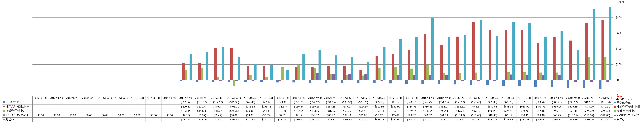This screenshot has height=122, width=644.
Task: Select the $195.04 bond issuance cell
Action: click(x=428, y=111)
